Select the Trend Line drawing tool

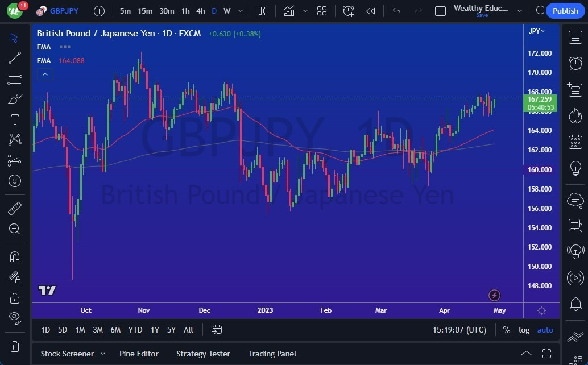coord(14,58)
